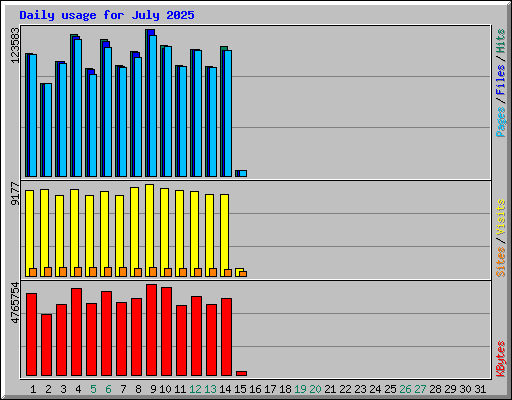Click the short red KBytes bar, day 15
The width and height of the screenshot is (512, 400).
tap(241, 373)
